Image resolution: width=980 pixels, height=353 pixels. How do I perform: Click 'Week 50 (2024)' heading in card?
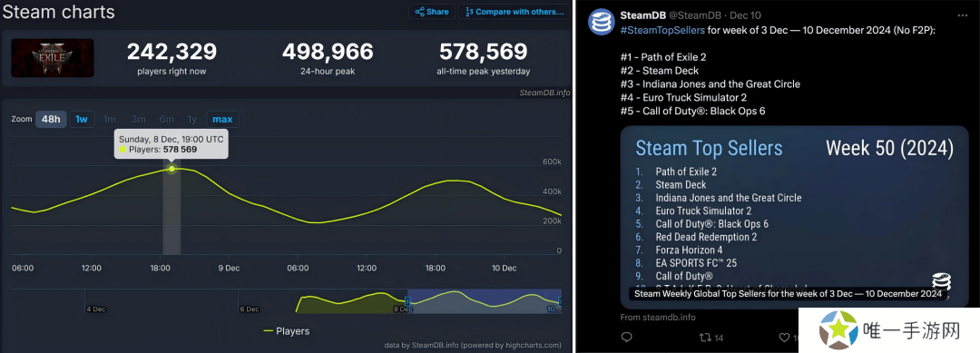[x=890, y=148]
